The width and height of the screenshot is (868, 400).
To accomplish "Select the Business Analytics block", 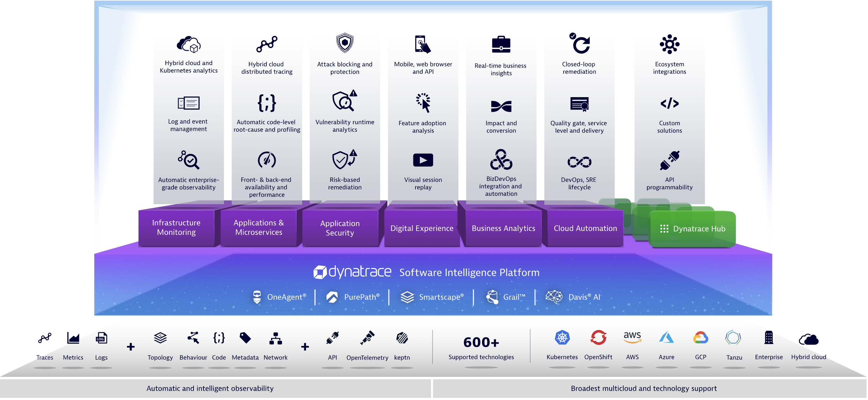I will coord(503,228).
